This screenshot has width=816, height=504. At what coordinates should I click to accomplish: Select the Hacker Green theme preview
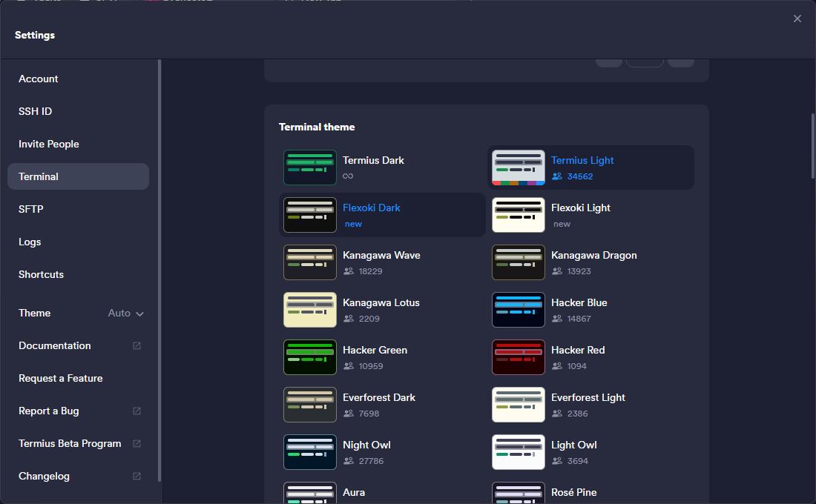309,357
